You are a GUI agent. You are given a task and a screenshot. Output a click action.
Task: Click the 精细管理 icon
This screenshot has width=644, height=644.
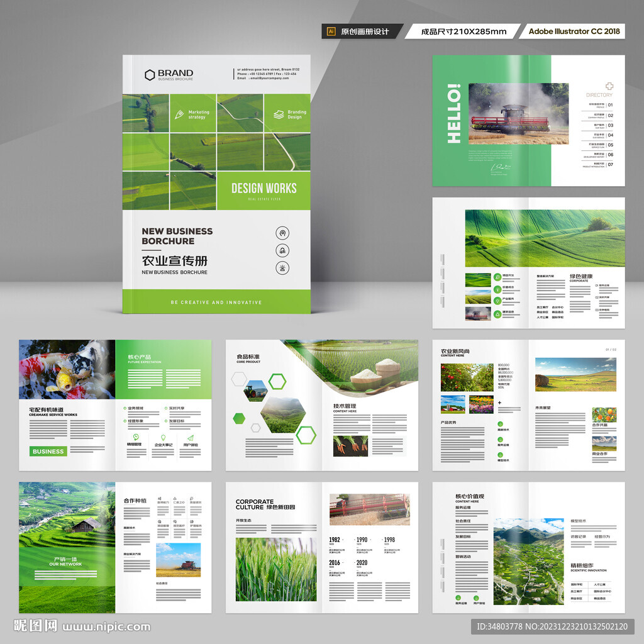pos(136,437)
